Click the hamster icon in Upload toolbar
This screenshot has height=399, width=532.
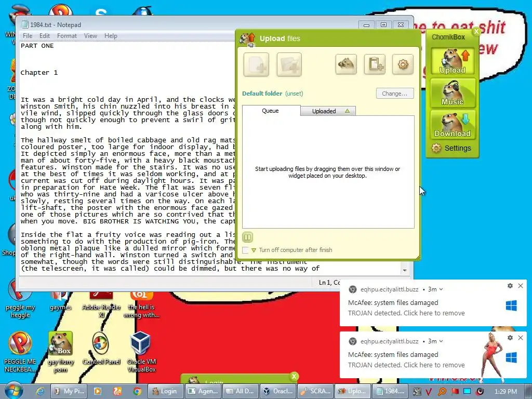[x=346, y=64]
